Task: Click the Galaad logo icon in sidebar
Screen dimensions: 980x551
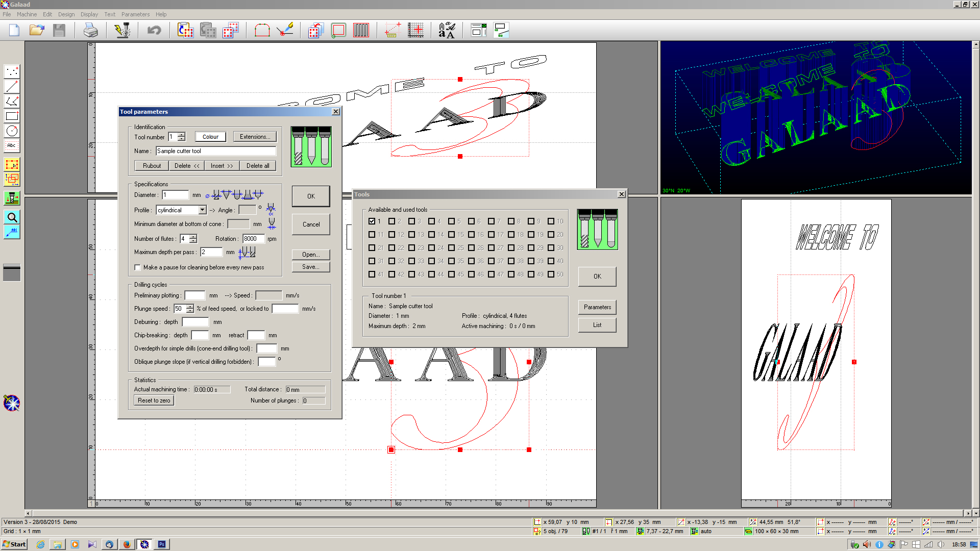Action: 12,403
